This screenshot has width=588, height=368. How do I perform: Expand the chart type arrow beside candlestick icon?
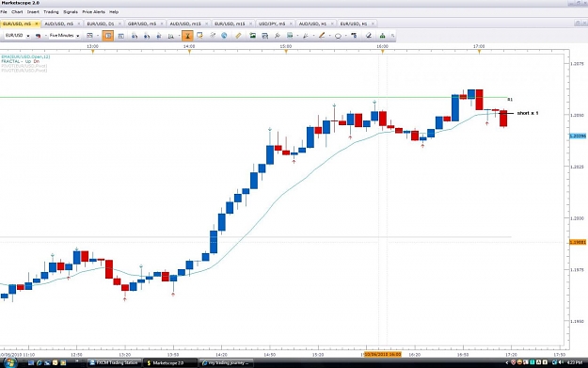click(46, 36)
